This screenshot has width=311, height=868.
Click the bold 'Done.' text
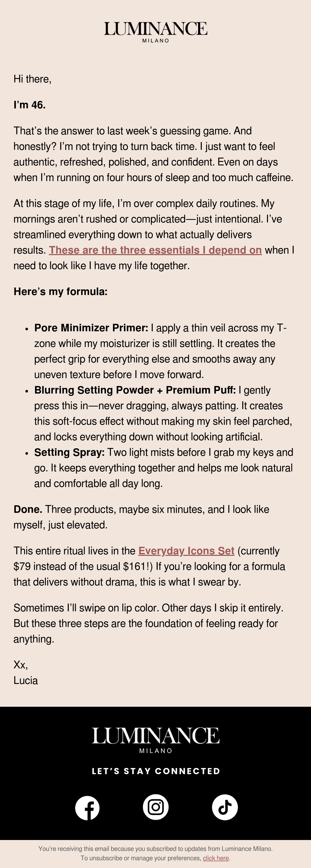point(28,509)
